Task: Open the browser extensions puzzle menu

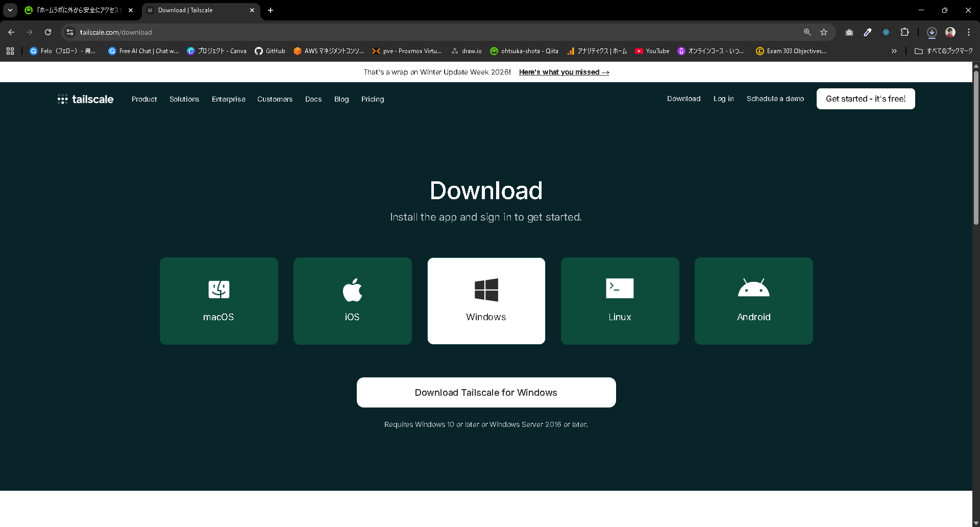Action: pyautogui.click(x=904, y=32)
